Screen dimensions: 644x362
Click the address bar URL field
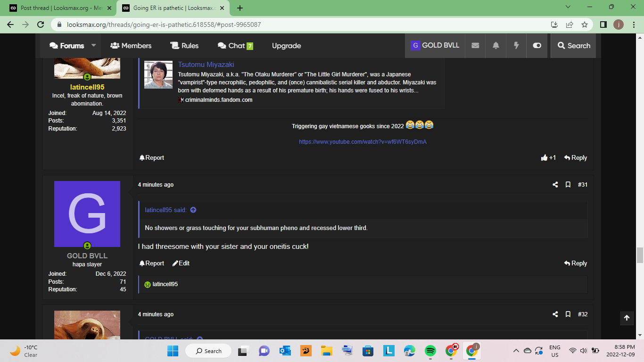[302, 25]
